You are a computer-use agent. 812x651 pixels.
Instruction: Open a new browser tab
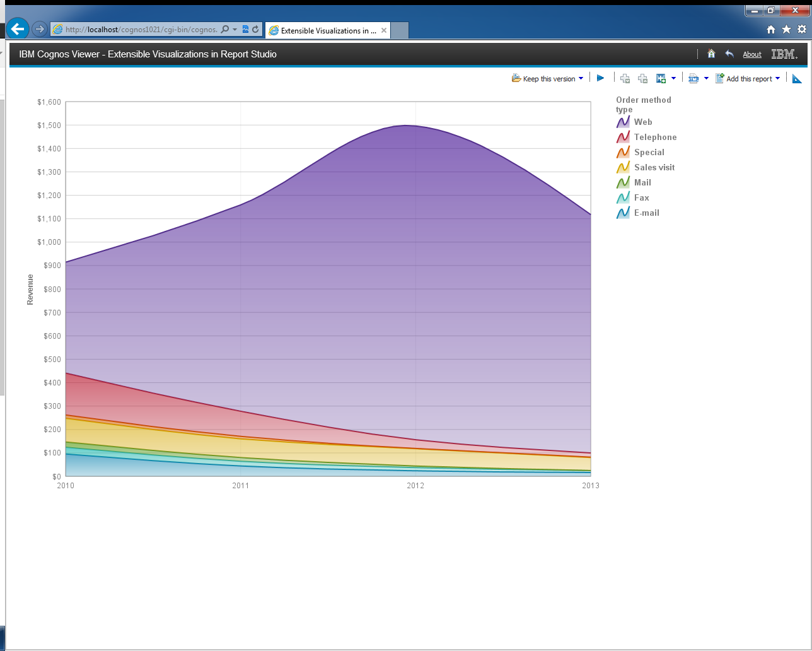pos(400,30)
